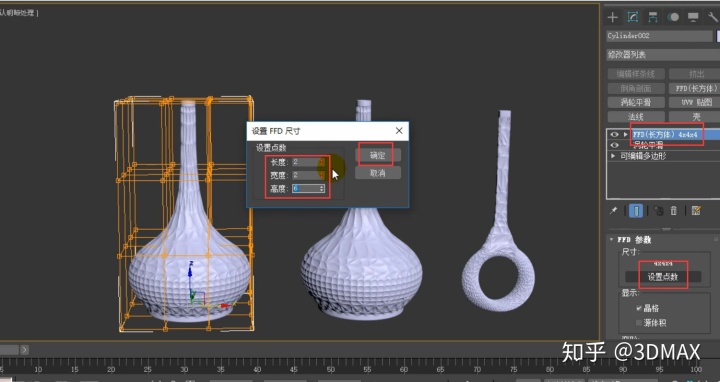Image resolution: width=720 pixels, height=382 pixels.
Task: Open the Hierarchy command panel tab
Action: coord(652,17)
